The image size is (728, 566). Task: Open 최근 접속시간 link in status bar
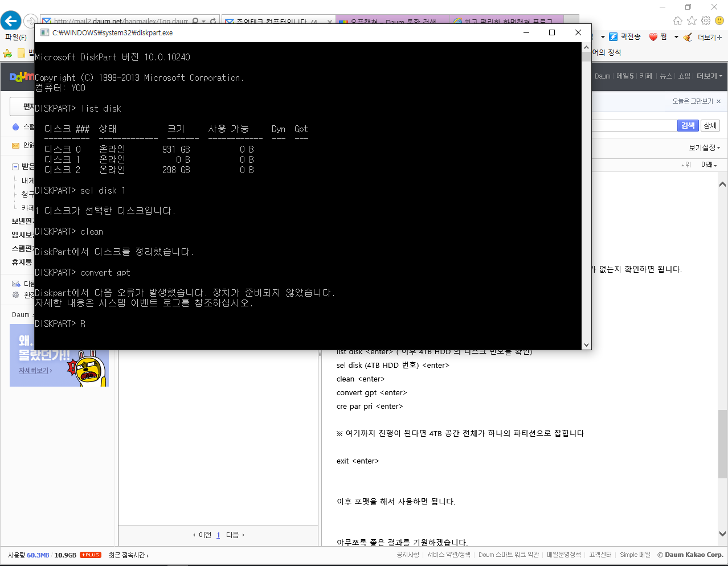pos(129,555)
